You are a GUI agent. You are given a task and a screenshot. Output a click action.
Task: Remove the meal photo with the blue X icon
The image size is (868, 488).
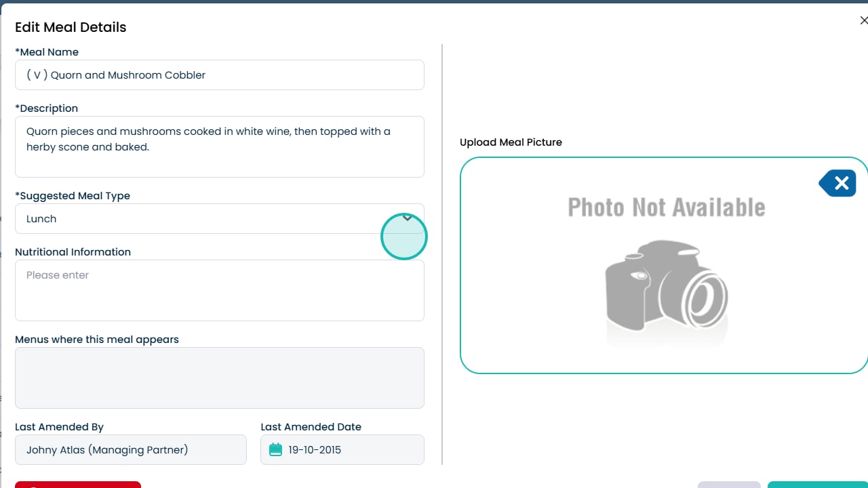tap(839, 183)
